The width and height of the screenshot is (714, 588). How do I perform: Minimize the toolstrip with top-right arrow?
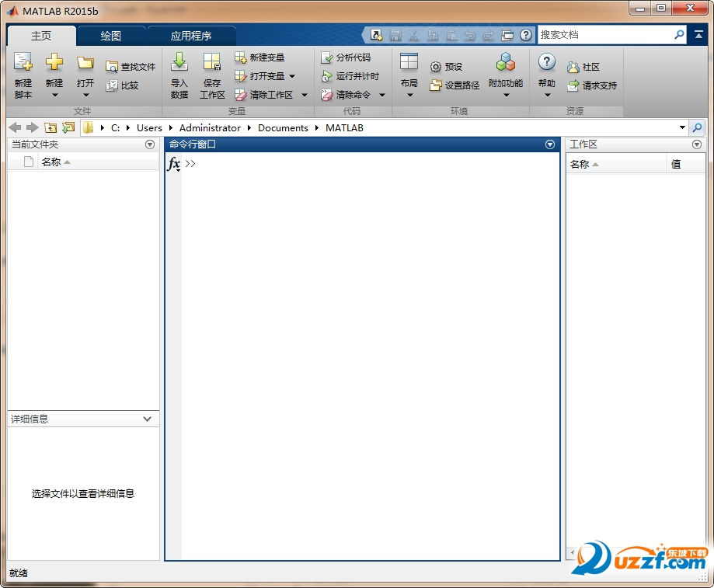point(698,35)
